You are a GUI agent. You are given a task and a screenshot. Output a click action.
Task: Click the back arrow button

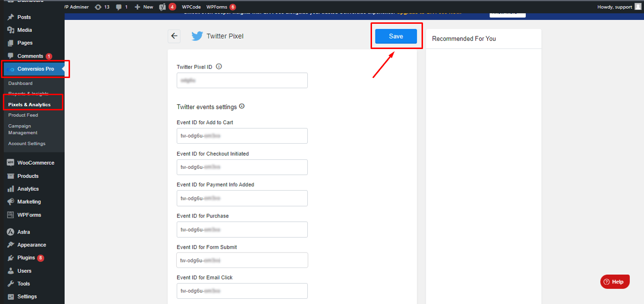[174, 36]
